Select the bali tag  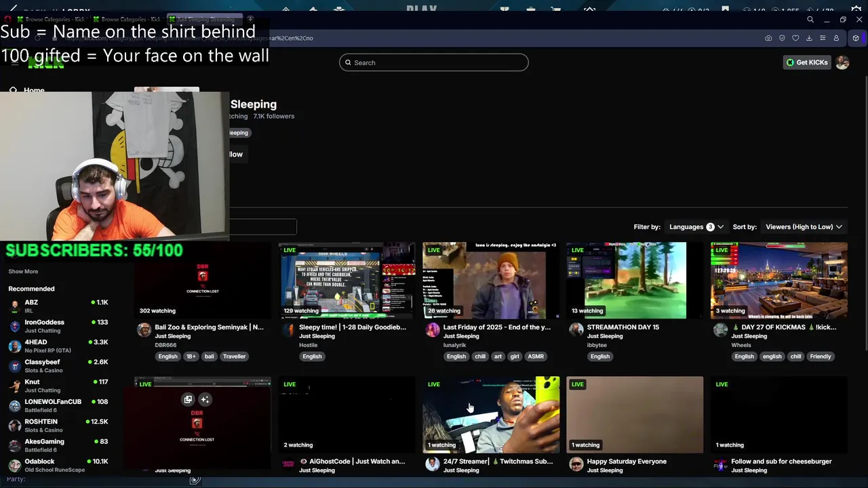(209, 357)
